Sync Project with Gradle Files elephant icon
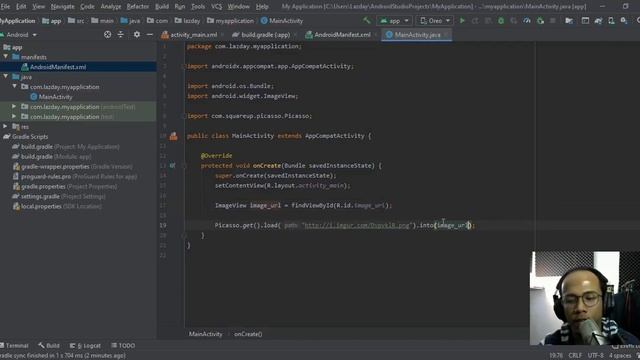The height and width of the screenshot is (360, 640). pos(598,20)
